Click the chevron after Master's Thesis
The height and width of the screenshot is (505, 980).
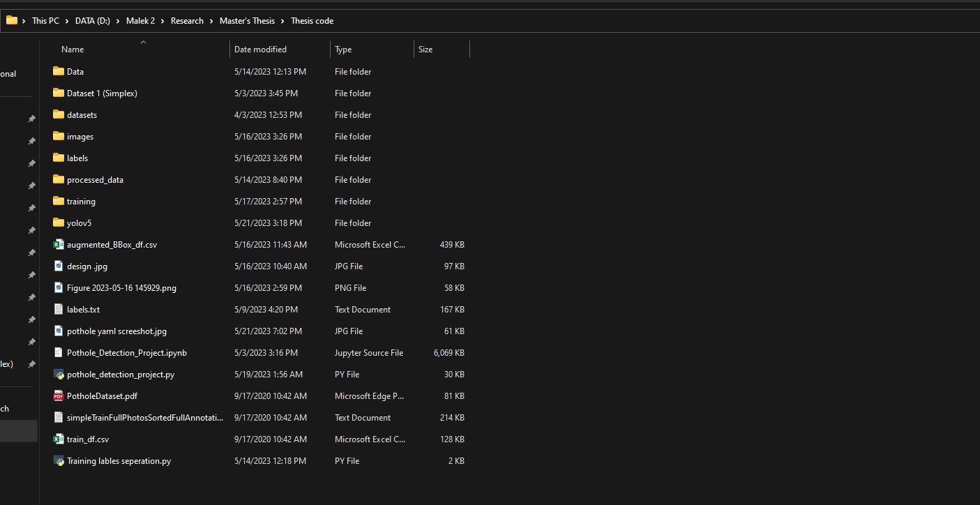coord(282,20)
